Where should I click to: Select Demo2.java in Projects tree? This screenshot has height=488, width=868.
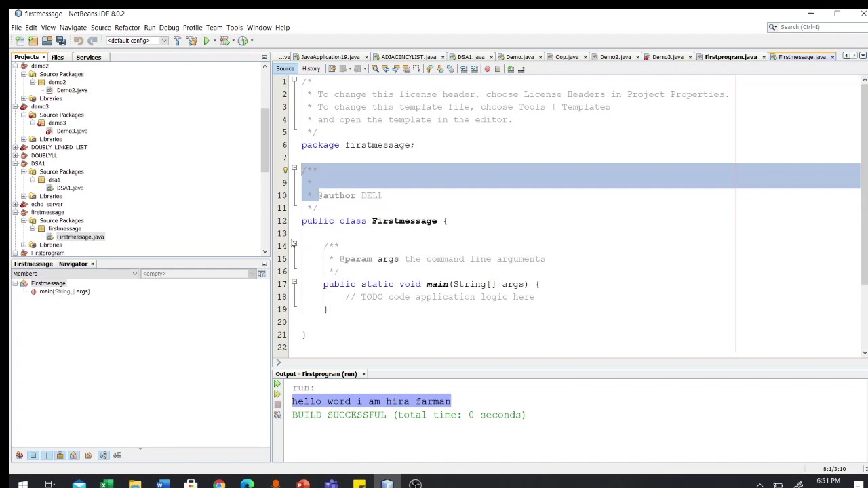(72, 90)
